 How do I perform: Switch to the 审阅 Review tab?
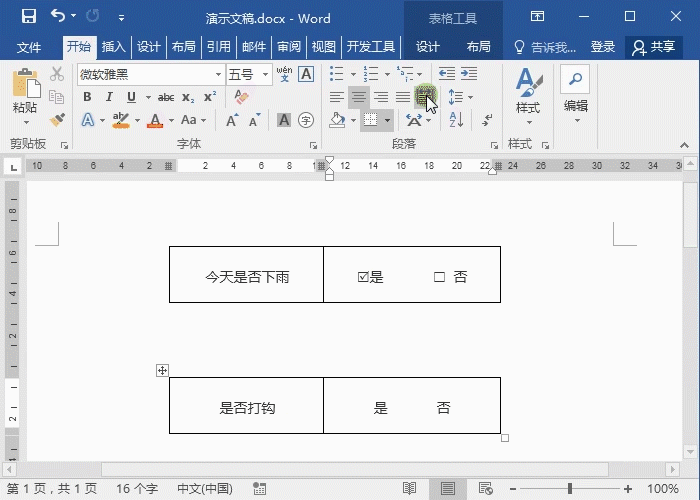coord(289,47)
